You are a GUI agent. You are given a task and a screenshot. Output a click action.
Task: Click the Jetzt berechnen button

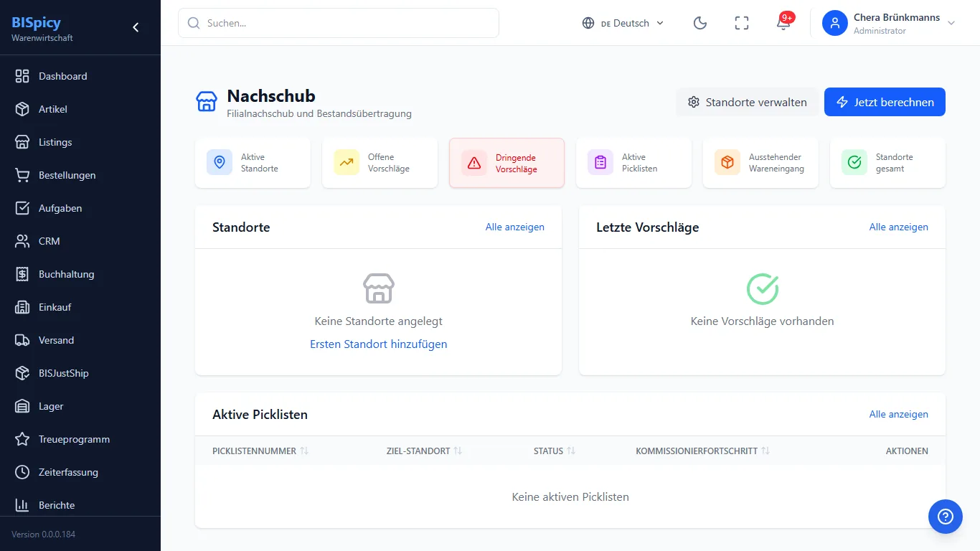click(885, 102)
